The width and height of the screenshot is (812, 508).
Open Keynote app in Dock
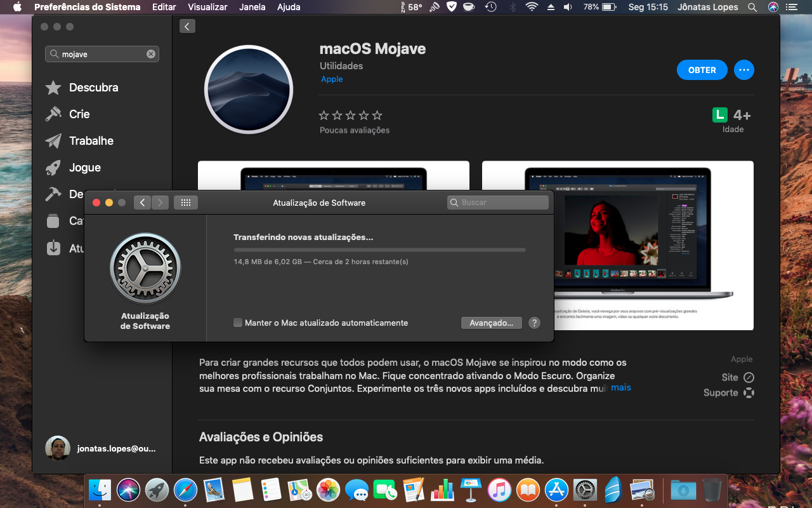(471, 490)
